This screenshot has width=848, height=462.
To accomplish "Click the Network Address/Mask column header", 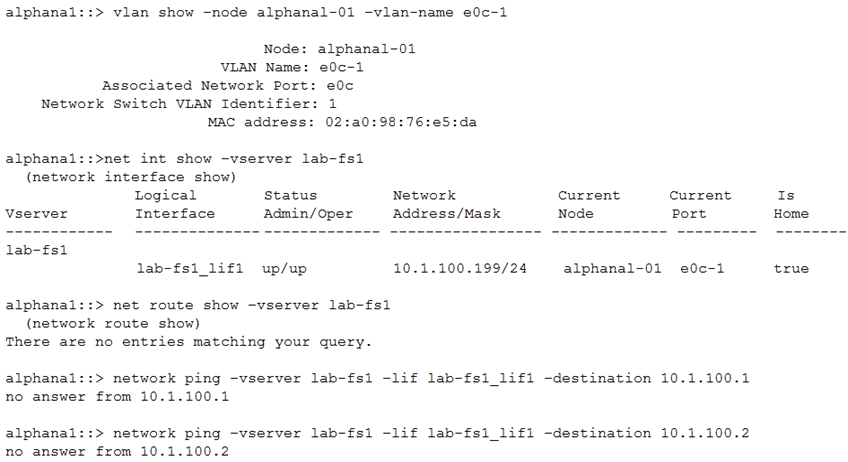I will coord(447,204).
